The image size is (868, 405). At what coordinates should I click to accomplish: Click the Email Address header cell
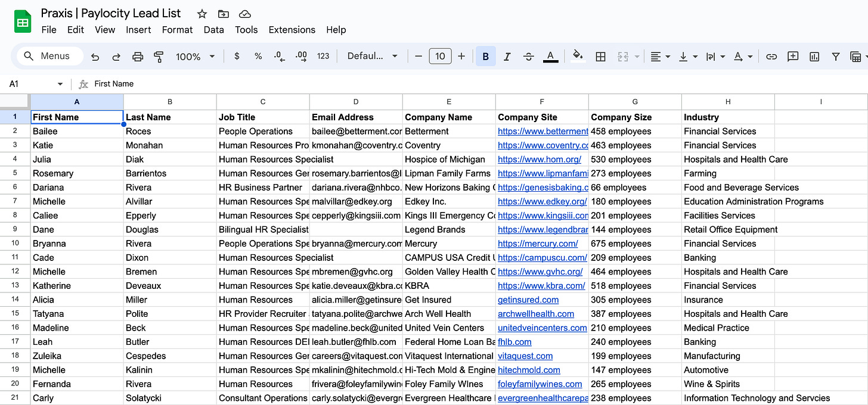[x=356, y=117]
